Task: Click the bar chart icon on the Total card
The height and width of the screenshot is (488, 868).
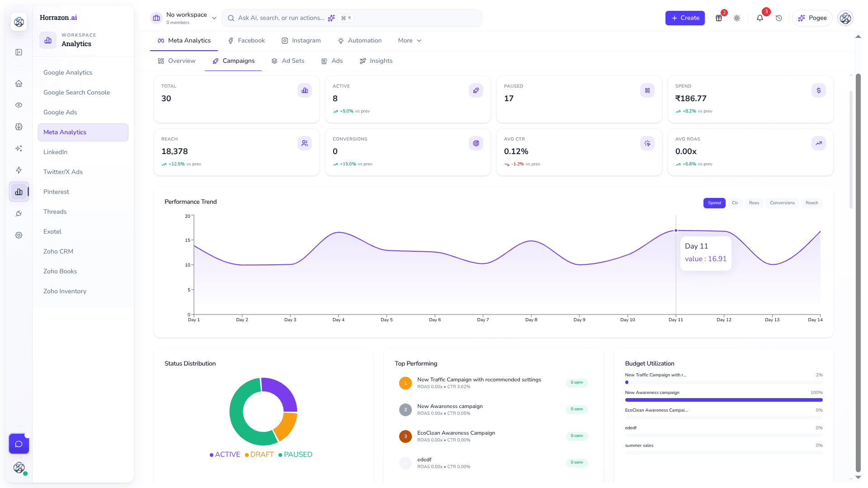Action: coord(305,90)
